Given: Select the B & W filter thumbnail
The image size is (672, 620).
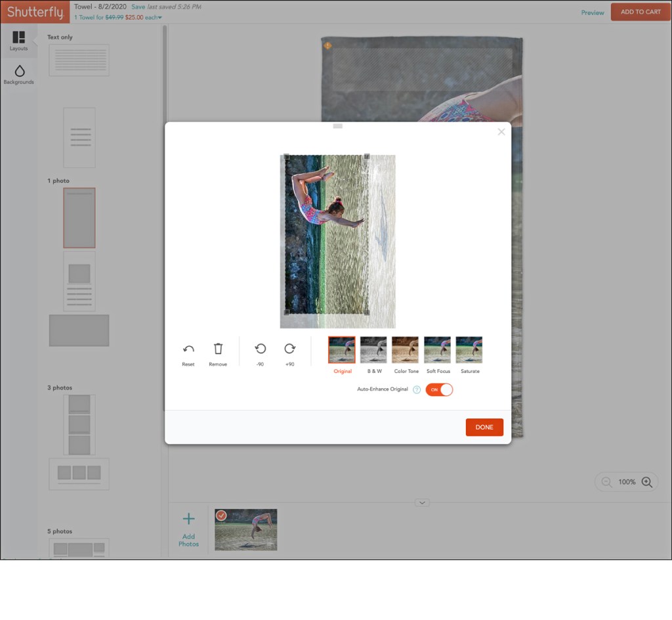Looking at the screenshot, I should coord(373,350).
